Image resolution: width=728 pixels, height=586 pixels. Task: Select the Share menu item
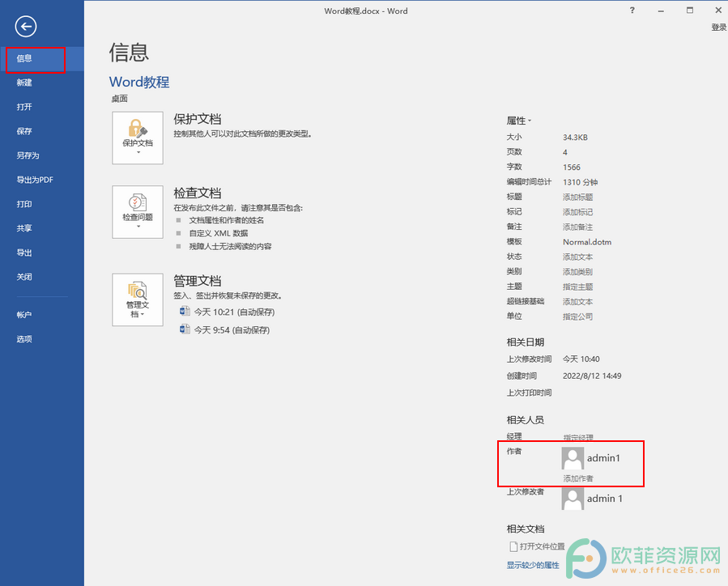pos(42,228)
